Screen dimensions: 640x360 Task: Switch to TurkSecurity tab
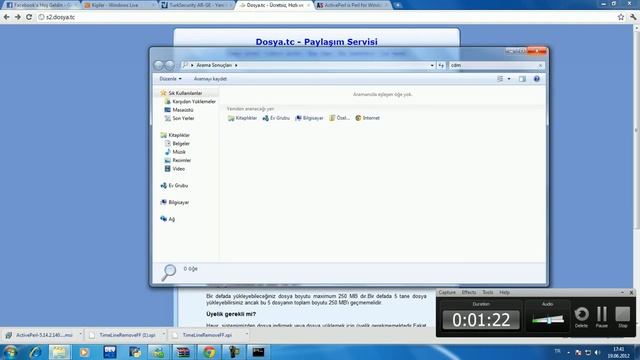tap(197, 5)
